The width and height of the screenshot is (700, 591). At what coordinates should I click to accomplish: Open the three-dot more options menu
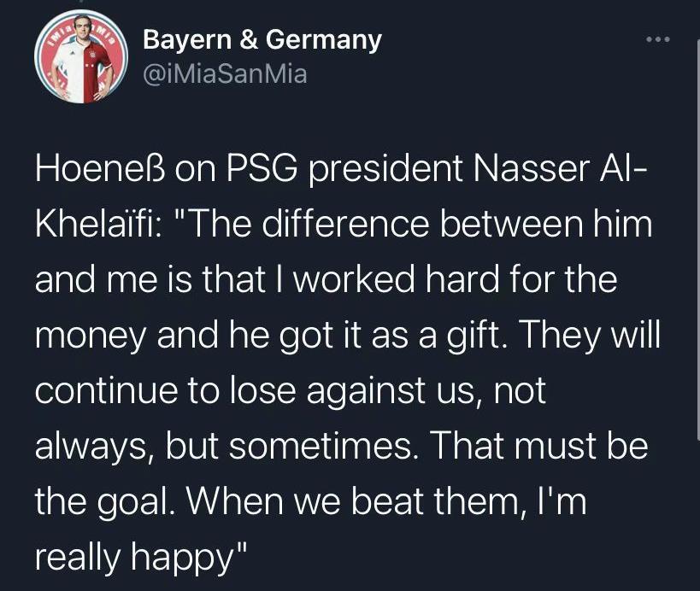point(658,39)
